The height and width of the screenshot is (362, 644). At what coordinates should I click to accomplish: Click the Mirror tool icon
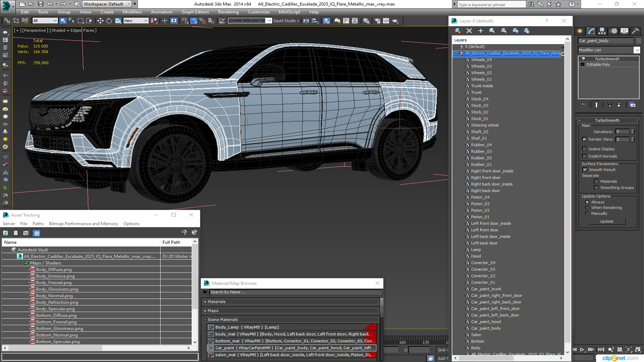(306, 21)
